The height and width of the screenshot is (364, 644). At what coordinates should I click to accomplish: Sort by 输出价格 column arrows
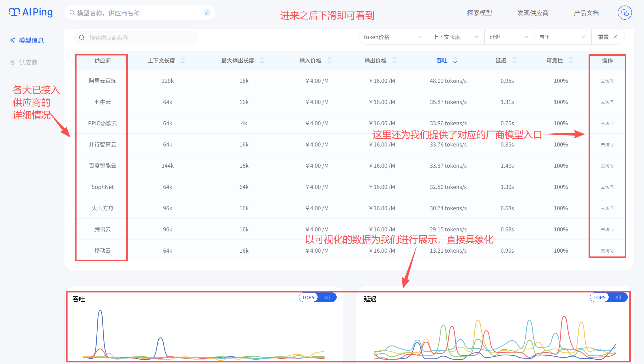tap(394, 61)
